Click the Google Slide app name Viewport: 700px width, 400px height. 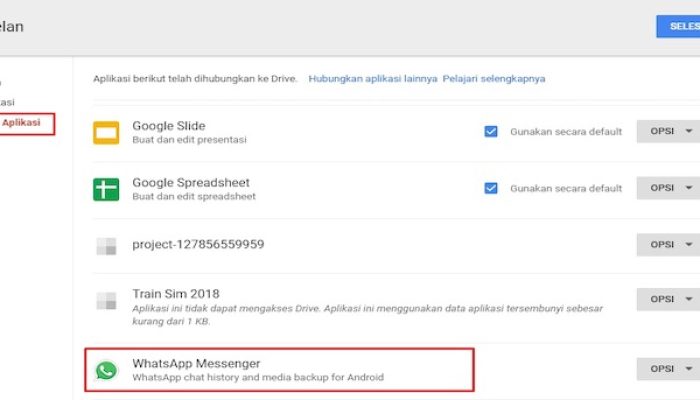(169, 126)
